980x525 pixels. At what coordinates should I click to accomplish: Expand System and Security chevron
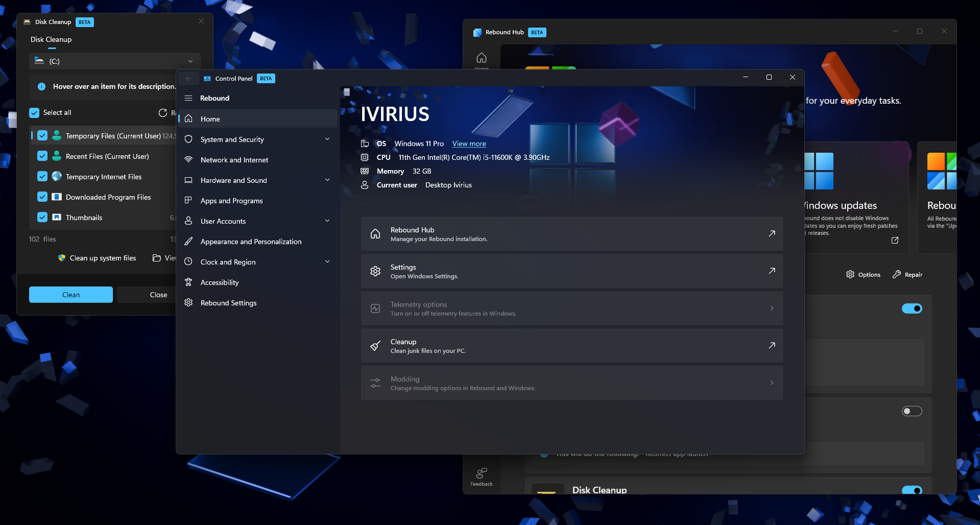coord(327,139)
